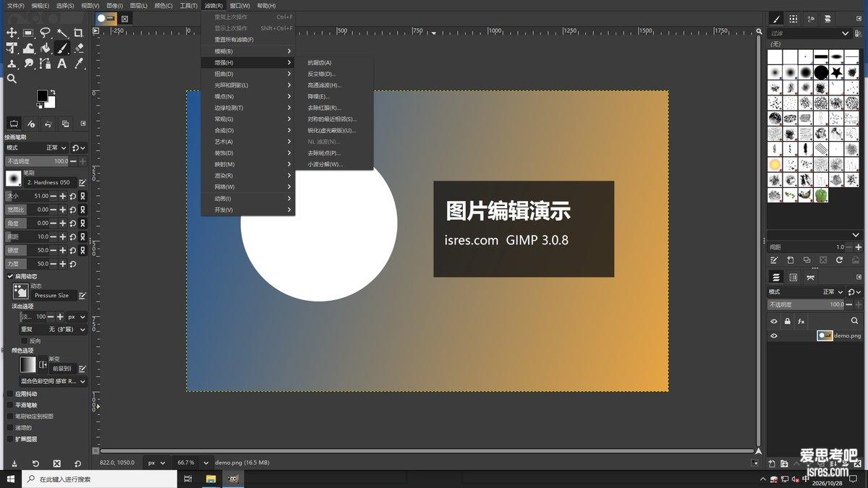
Task: Toggle the Reverse checkbox under fade options
Action: click(x=25, y=341)
